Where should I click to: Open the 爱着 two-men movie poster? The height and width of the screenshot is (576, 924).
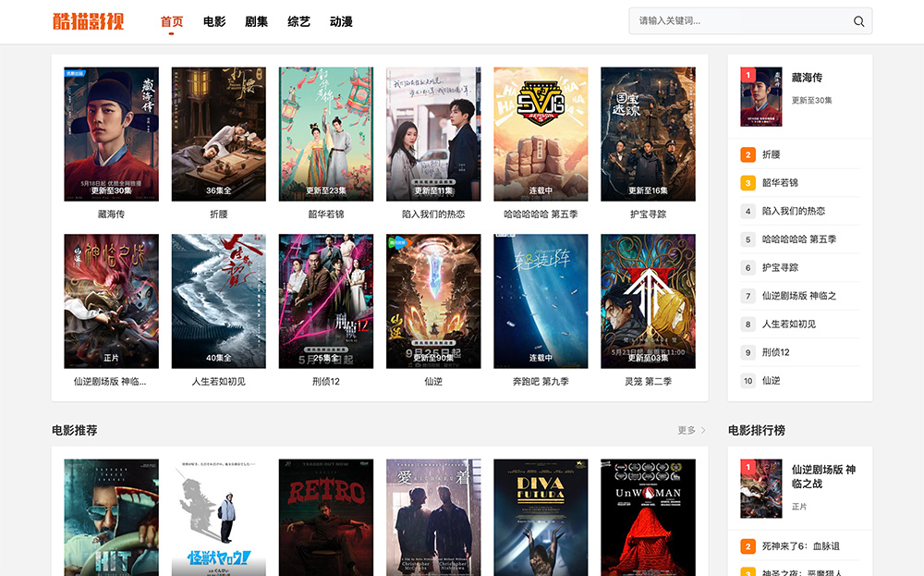click(433, 518)
